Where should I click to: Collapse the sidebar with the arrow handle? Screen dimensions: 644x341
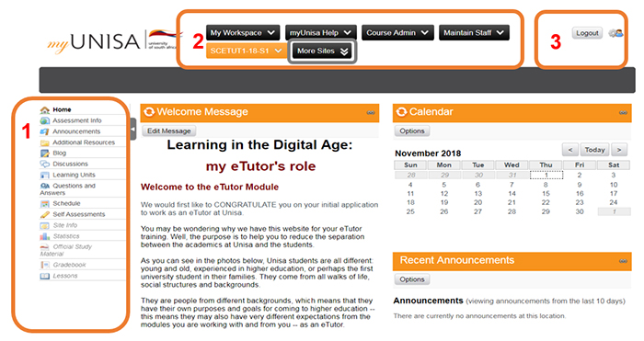tap(133, 129)
